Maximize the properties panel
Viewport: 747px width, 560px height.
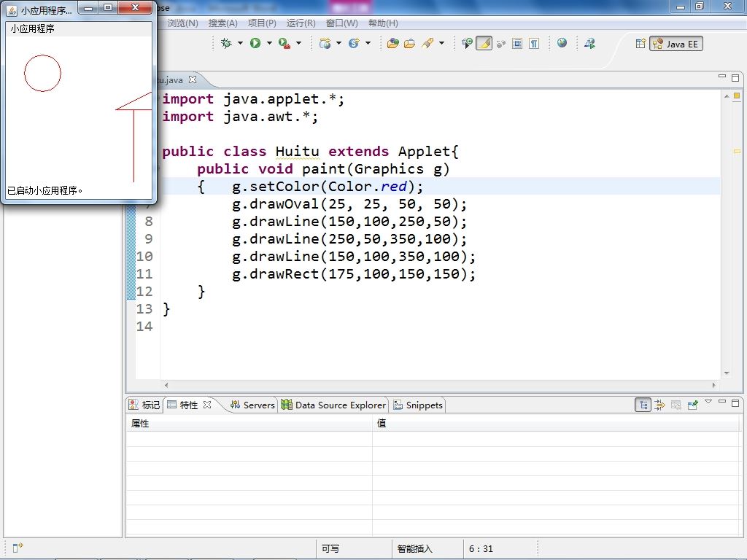pyautogui.click(x=735, y=403)
